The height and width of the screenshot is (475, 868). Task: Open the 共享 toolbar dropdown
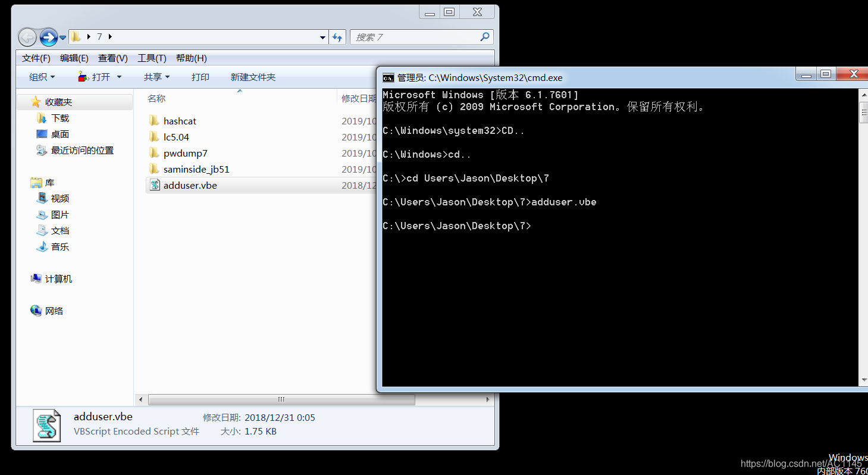[156, 77]
